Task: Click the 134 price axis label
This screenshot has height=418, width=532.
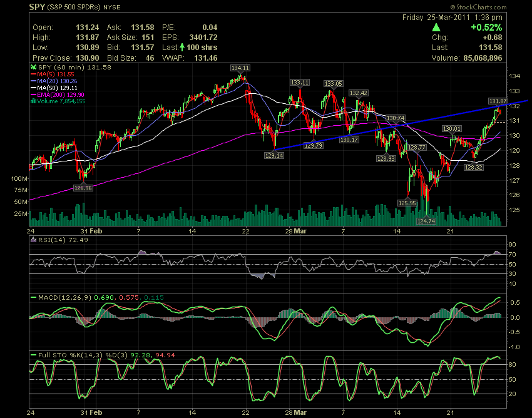Action: point(514,76)
